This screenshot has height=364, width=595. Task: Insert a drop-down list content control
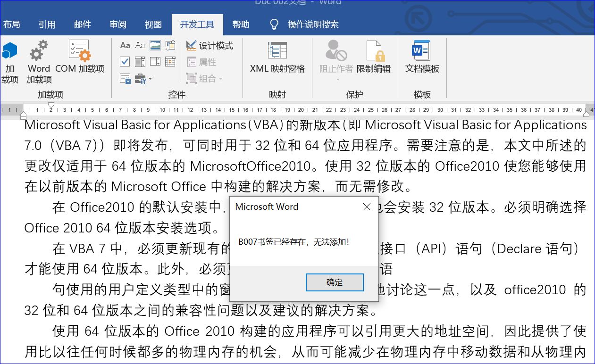pos(155,61)
